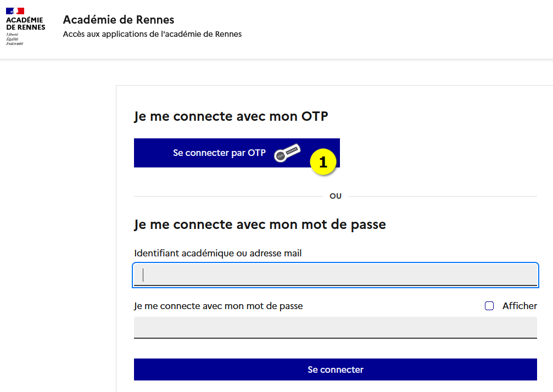Focus the Identifiant académique input field

click(x=335, y=275)
